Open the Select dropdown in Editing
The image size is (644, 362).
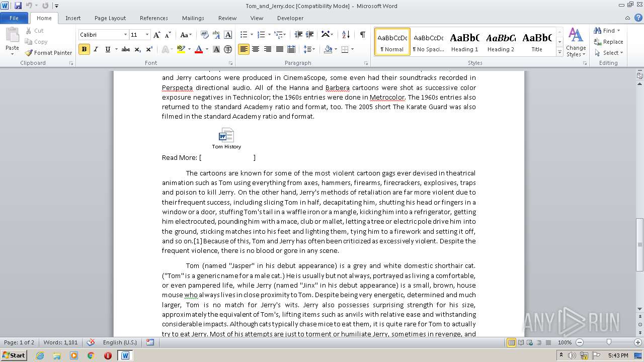[x=609, y=53]
